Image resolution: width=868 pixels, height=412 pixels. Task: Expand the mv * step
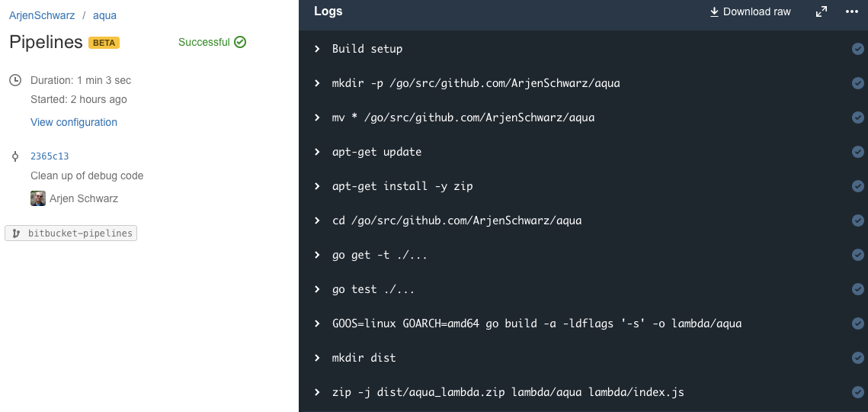click(x=317, y=117)
